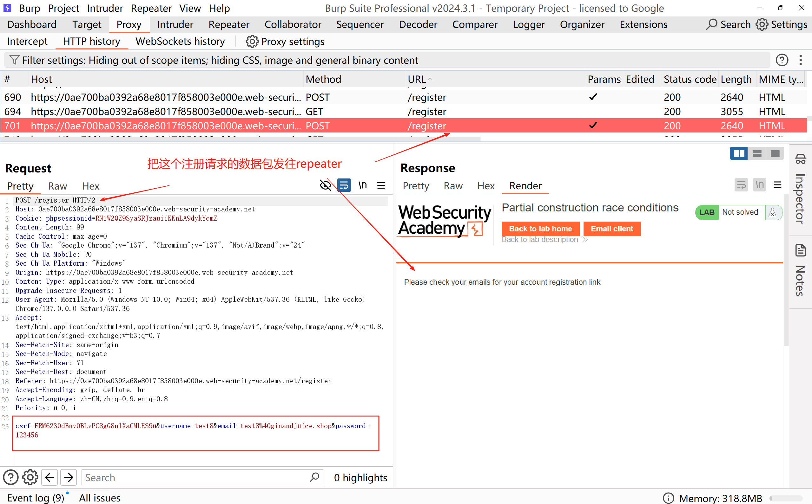Image resolution: width=812 pixels, height=504 pixels.
Task: Open the Intruder menu in menu bar
Action: (x=105, y=8)
